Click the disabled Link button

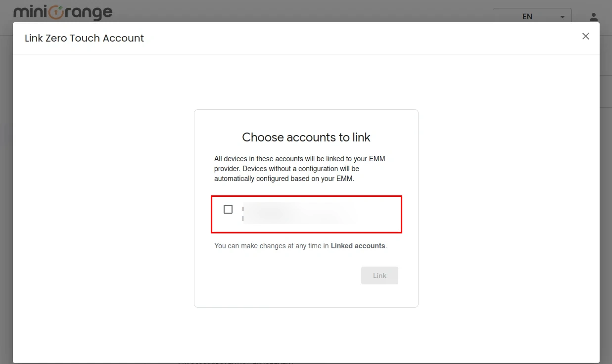379,275
